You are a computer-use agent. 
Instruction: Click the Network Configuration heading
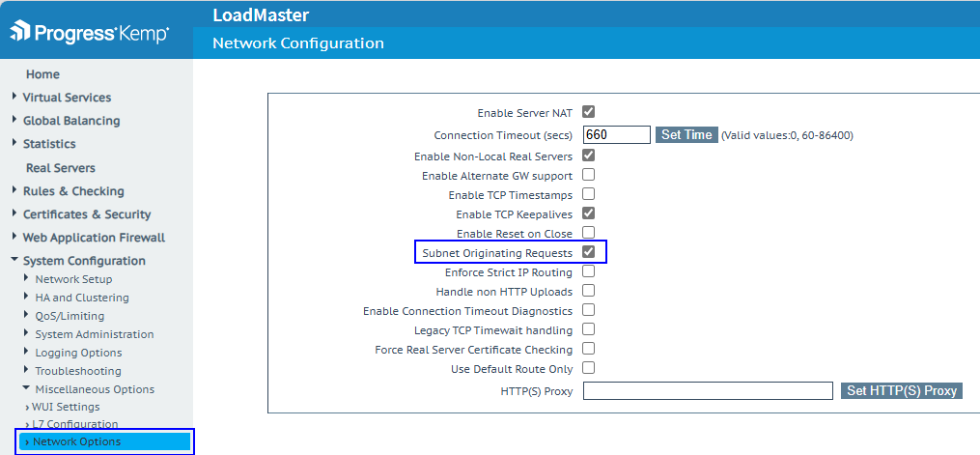(x=298, y=43)
